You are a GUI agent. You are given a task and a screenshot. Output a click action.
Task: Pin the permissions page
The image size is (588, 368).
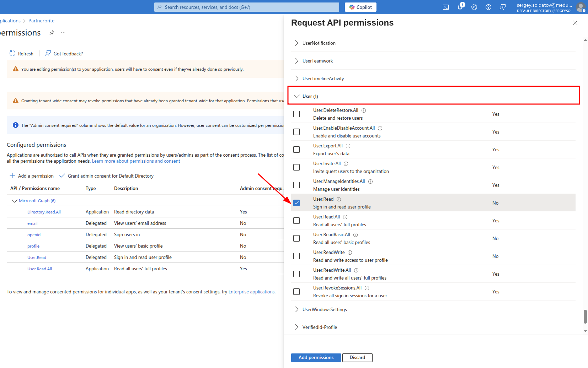(x=52, y=33)
